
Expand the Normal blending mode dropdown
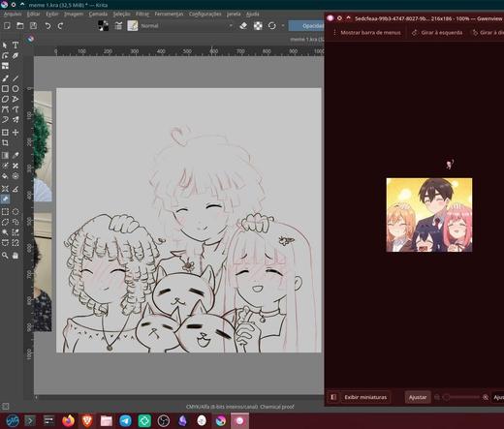click(x=187, y=26)
